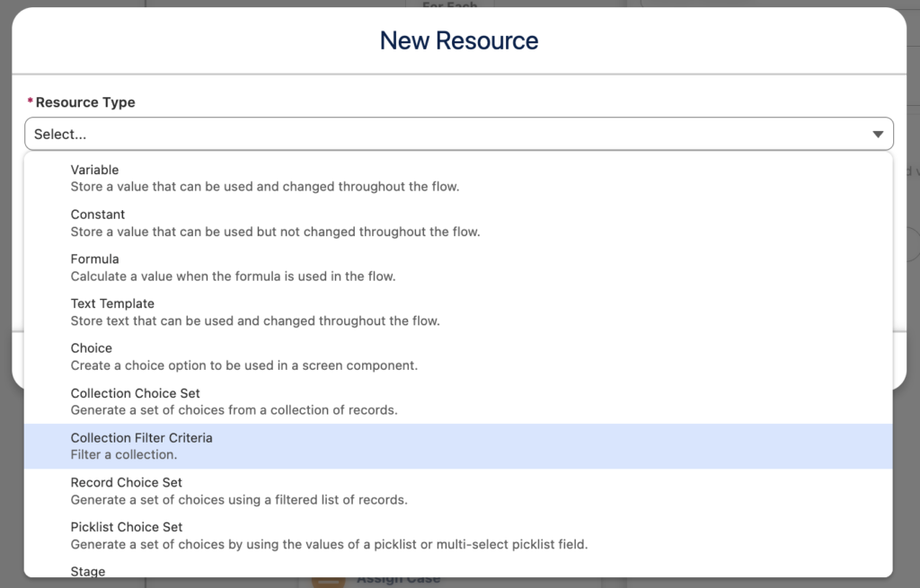Click the New Resource dialog title
The width and height of the screenshot is (920, 588).
[459, 40]
